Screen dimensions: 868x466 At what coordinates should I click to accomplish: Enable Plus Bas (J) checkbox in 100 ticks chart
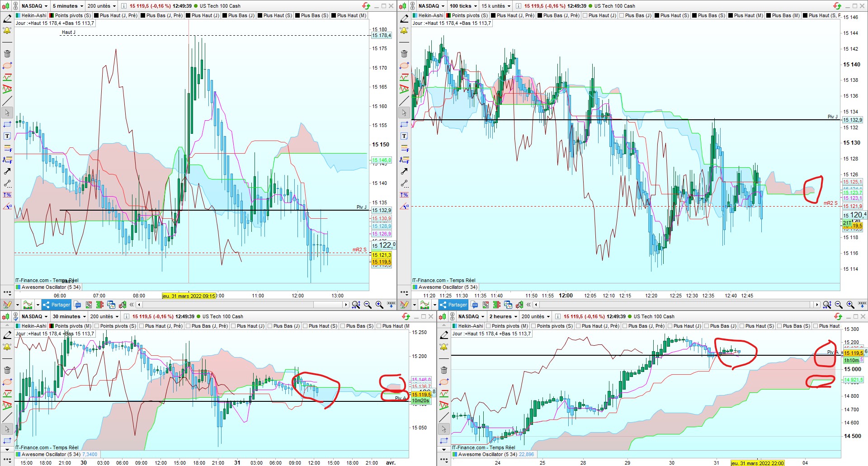[x=622, y=15]
